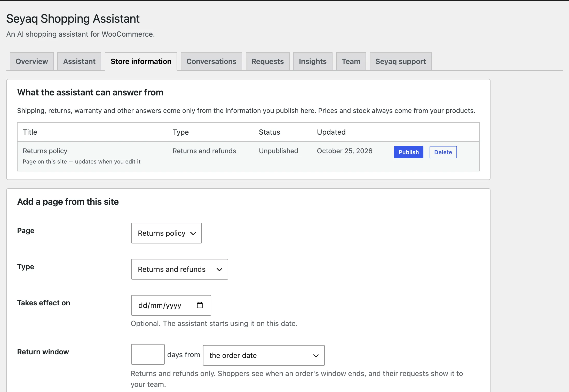Image resolution: width=569 pixels, height=392 pixels.
Task: Click 'Page on this site' note text
Action: point(82,161)
